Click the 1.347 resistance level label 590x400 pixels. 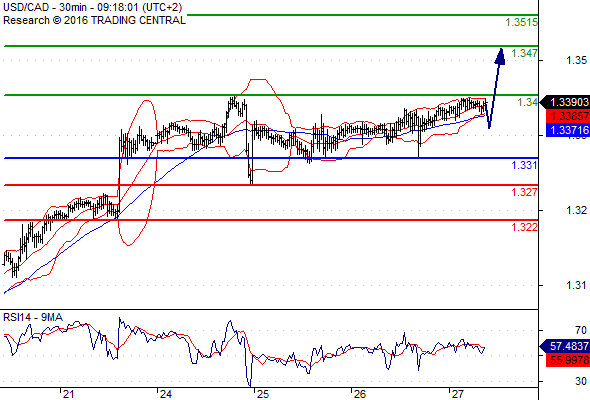click(524, 53)
